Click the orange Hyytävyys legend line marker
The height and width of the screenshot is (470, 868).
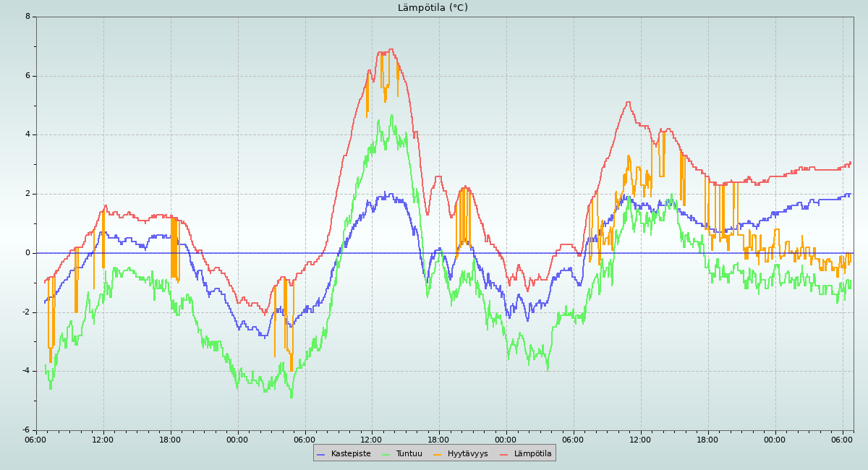(x=438, y=454)
